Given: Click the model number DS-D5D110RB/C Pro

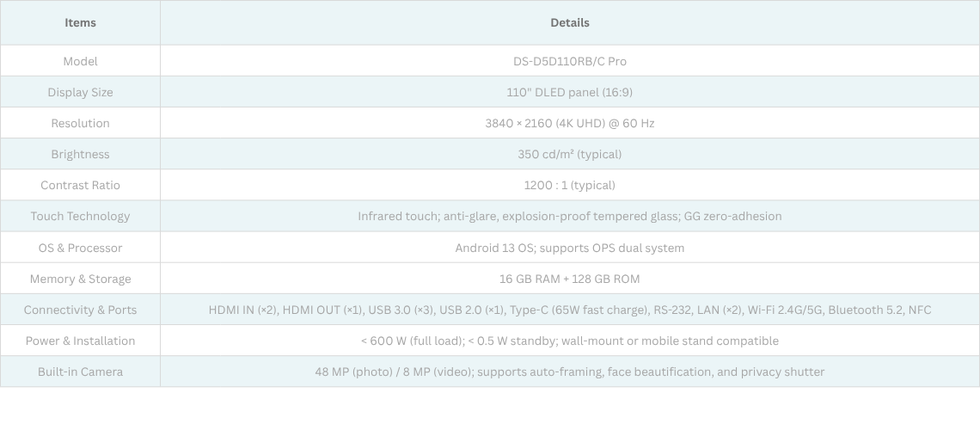Looking at the screenshot, I should pyautogui.click(x=570, y=61).
